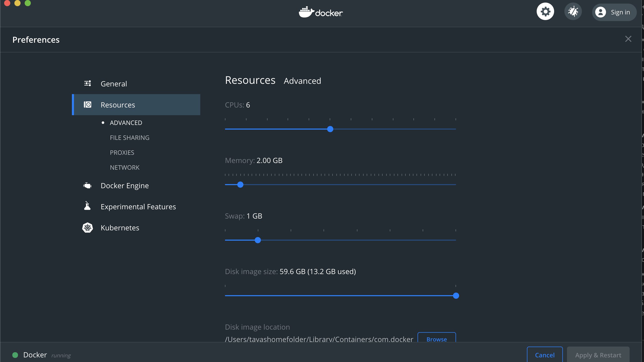
Task: Click the 'Disk image location' label
Action: click(257, 327)
